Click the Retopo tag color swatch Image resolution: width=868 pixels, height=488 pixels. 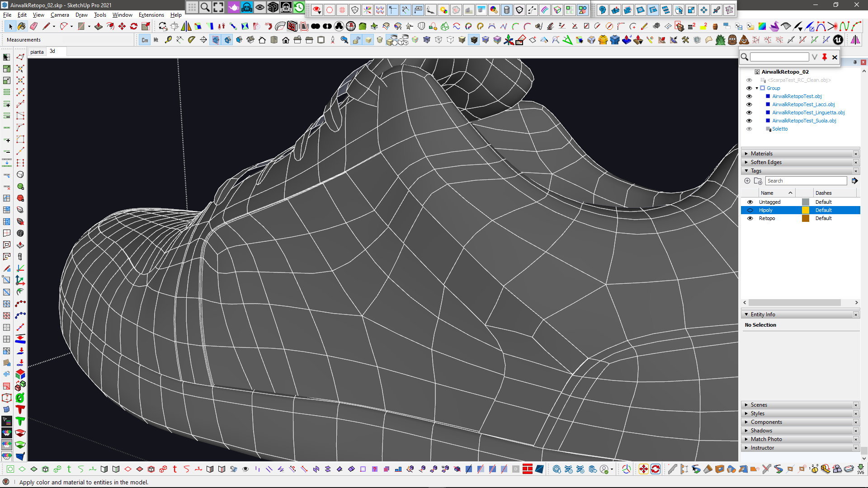pyautogui.click(x=806, y=218)
